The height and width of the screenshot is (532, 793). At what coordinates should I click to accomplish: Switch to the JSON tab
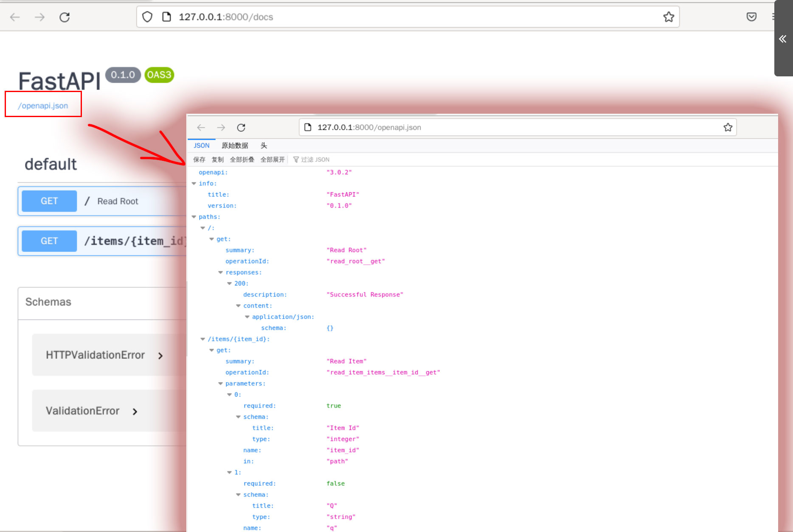point(202,146)
